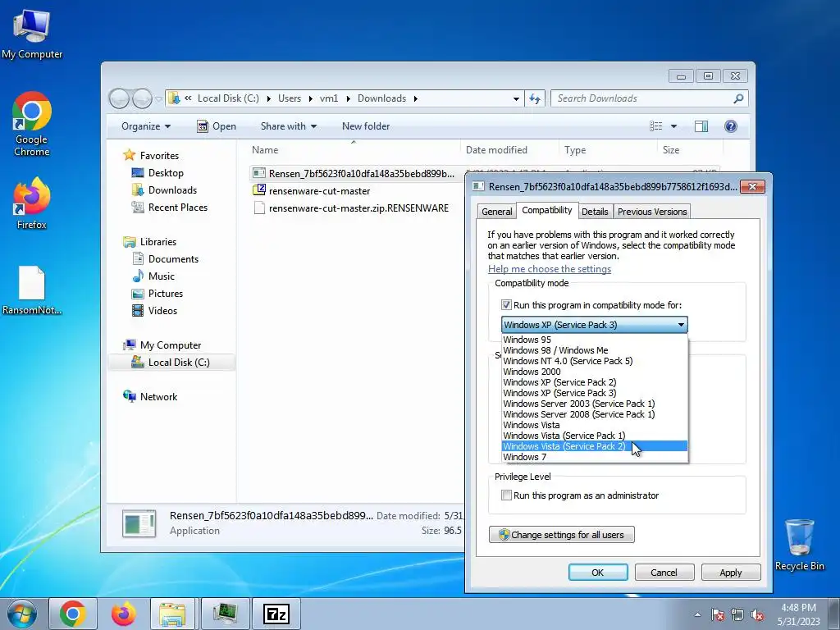The width and height of the screenshot is (840, 630).
Task: Open Firefox from the taskbar
Action: coord(123,614)
